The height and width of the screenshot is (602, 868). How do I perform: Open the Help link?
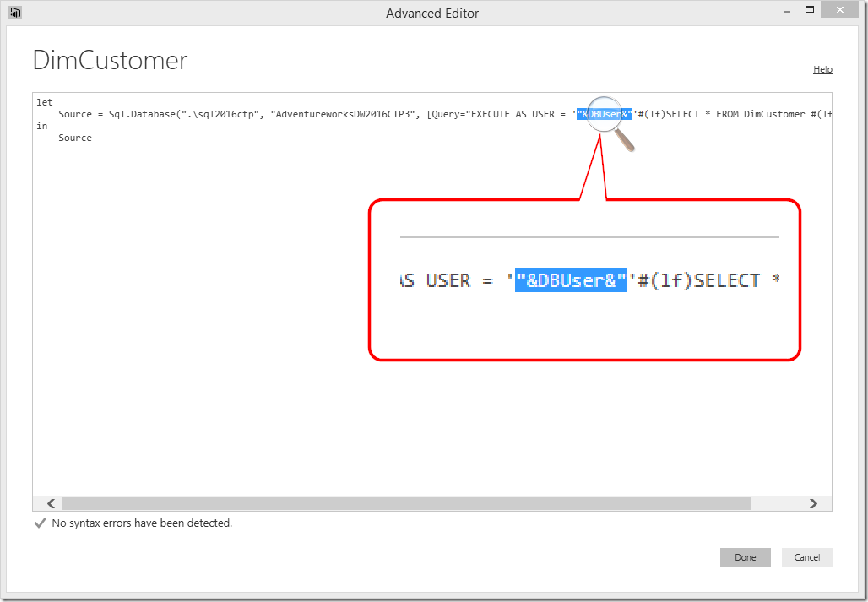pos(822,69)
